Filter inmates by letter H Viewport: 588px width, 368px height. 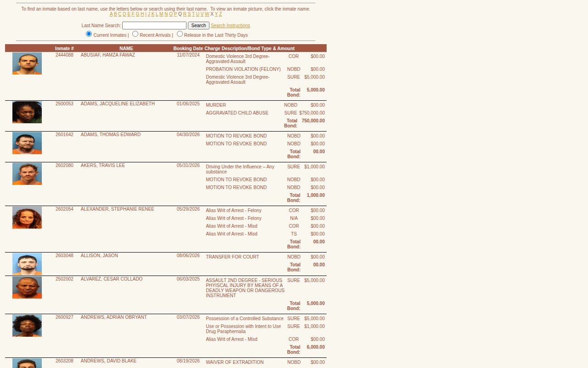[x=142, y=14]
